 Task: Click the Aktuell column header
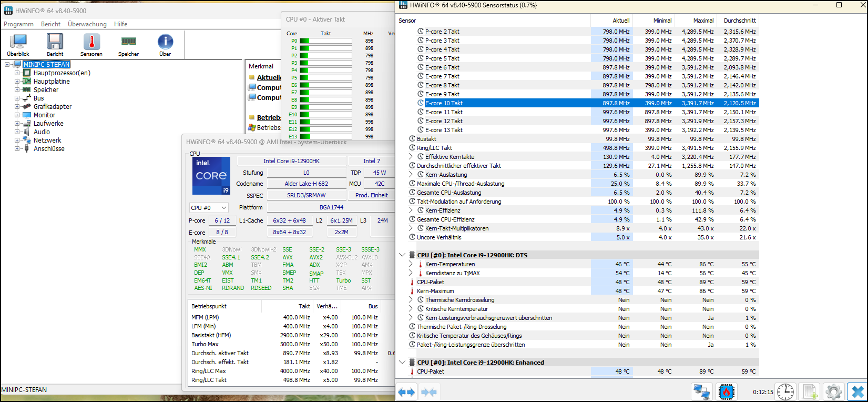[x=611, y=21]
